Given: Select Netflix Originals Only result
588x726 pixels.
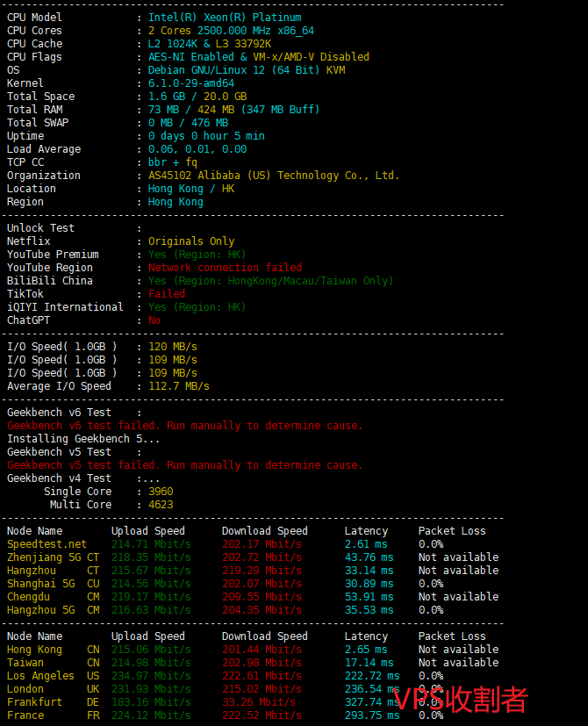Looking at the screenshot, I should click(x=190, y=241).
